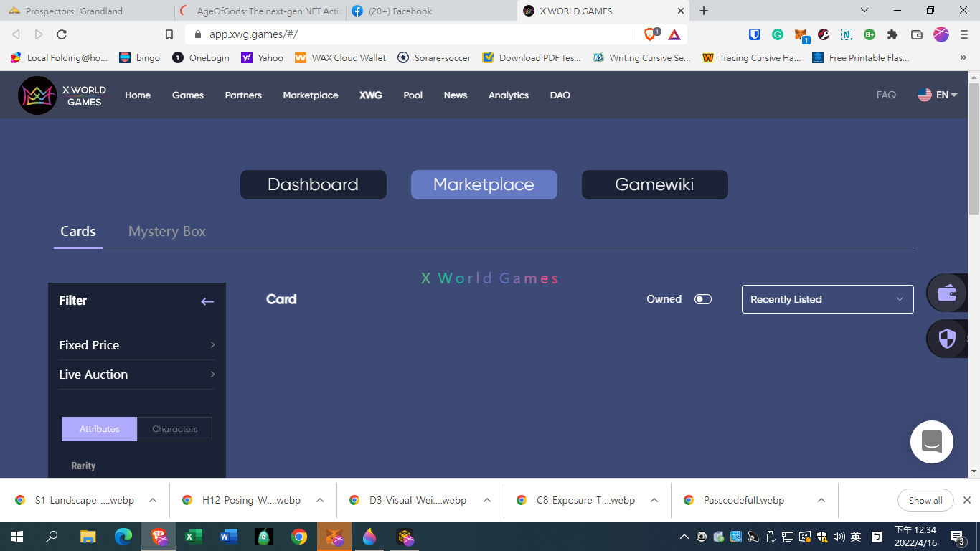Screen dimensions: 980x551
Task: Open options for S1-Landscape webp download
Action: (153, 500)
